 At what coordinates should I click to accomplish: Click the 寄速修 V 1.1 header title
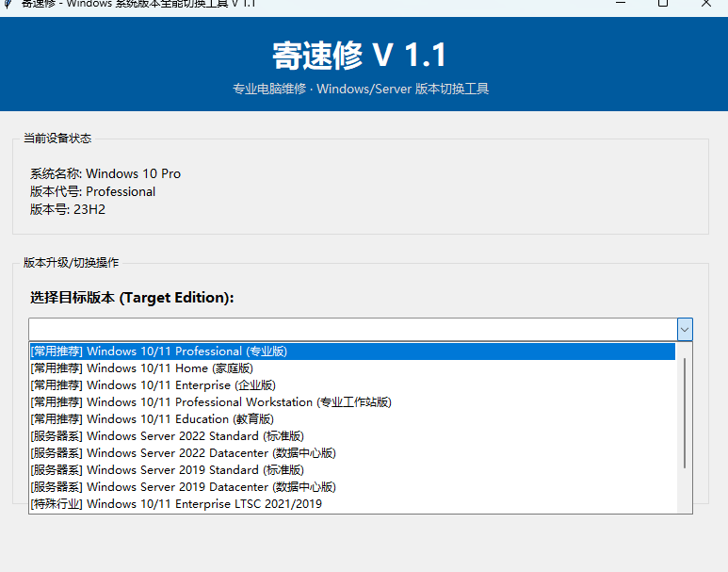(x=360, y=56)
